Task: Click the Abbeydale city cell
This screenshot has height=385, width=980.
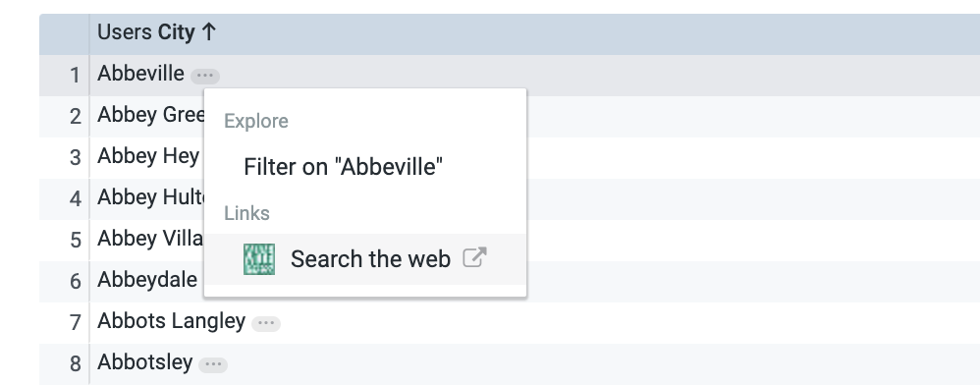Action: click(x=147, y=280)
